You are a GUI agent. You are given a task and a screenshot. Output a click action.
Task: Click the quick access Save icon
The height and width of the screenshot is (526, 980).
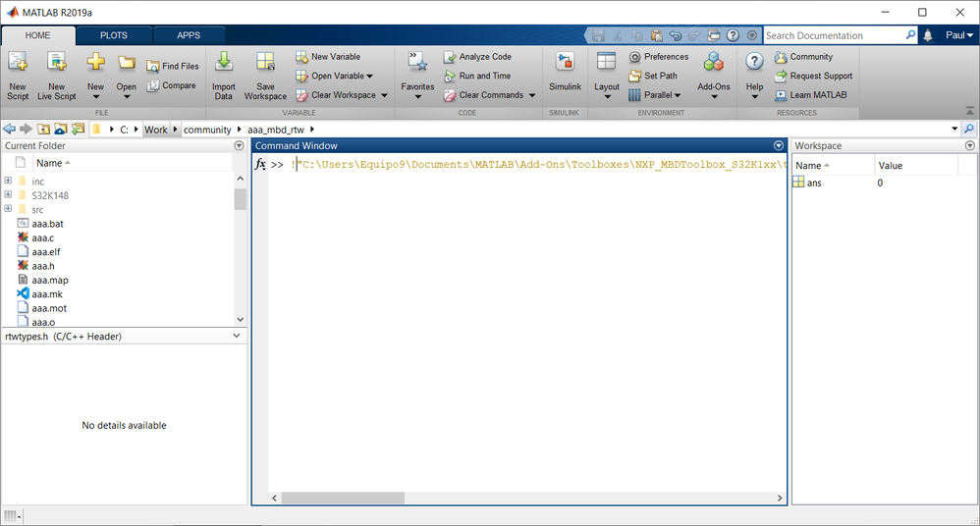(598, 35)
